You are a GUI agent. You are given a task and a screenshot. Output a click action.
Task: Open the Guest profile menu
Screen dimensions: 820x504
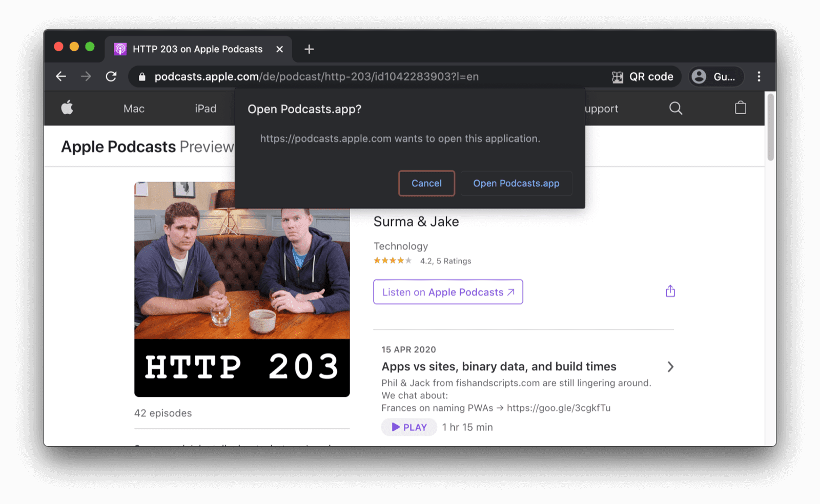point(716,76)
